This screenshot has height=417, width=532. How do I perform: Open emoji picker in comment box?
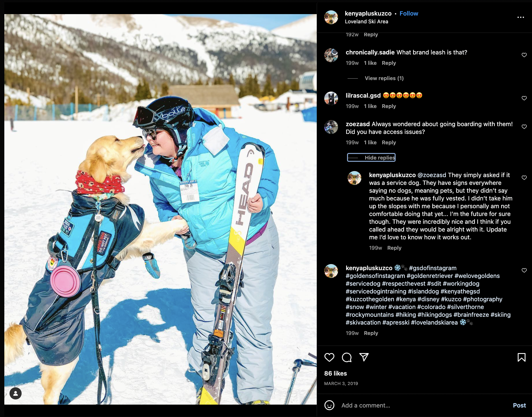click(x=329, y=405)
